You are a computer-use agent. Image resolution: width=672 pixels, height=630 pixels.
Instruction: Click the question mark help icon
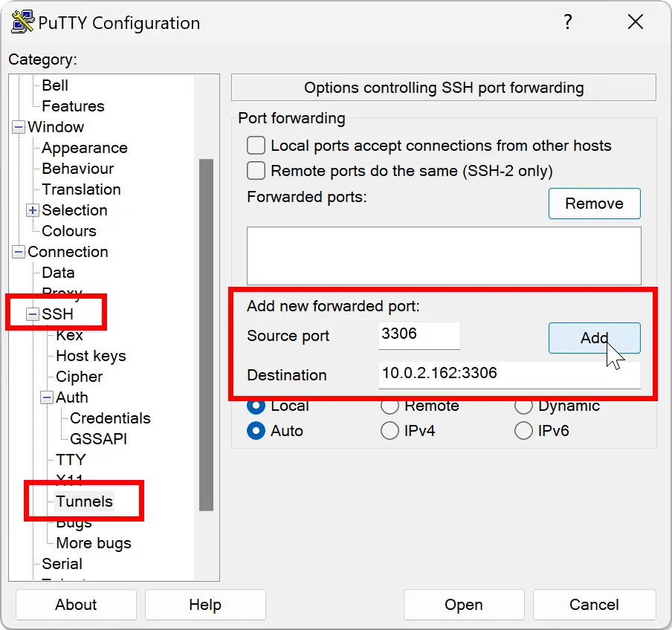[568, 22]
